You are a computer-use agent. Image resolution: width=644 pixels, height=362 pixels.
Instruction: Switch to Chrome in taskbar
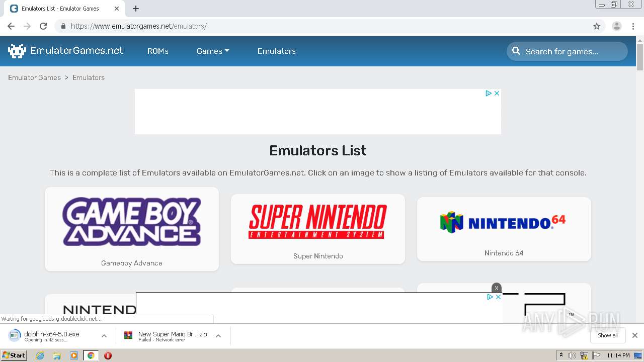click(91, 355)
